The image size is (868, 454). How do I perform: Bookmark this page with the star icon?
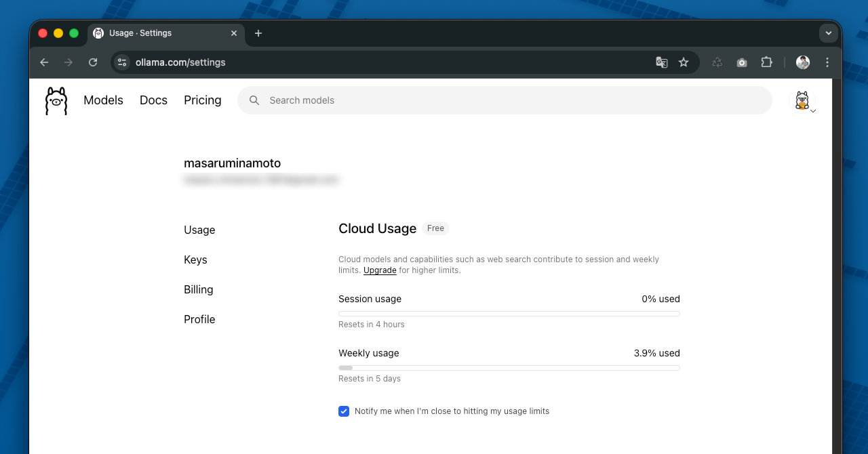684,62
